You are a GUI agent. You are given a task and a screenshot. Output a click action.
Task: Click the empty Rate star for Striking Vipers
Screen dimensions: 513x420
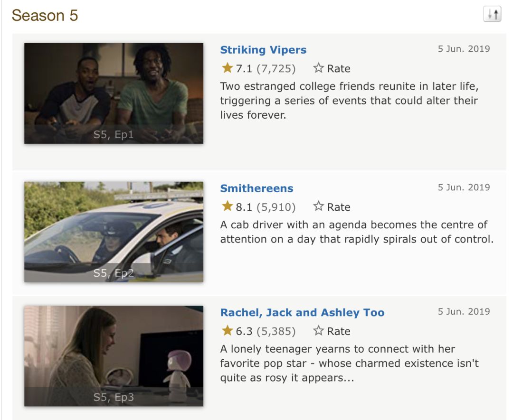(318, 68)
